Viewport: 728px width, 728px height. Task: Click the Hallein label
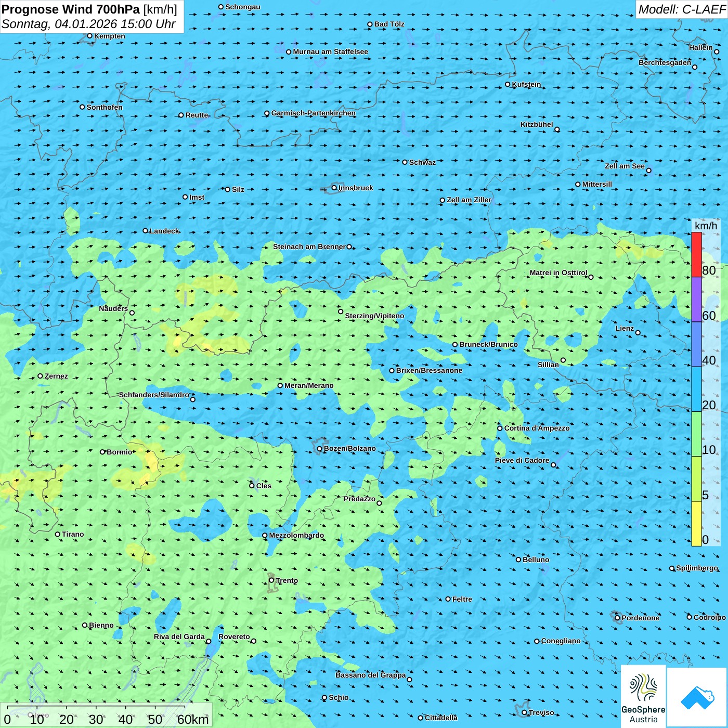point(700,47)
